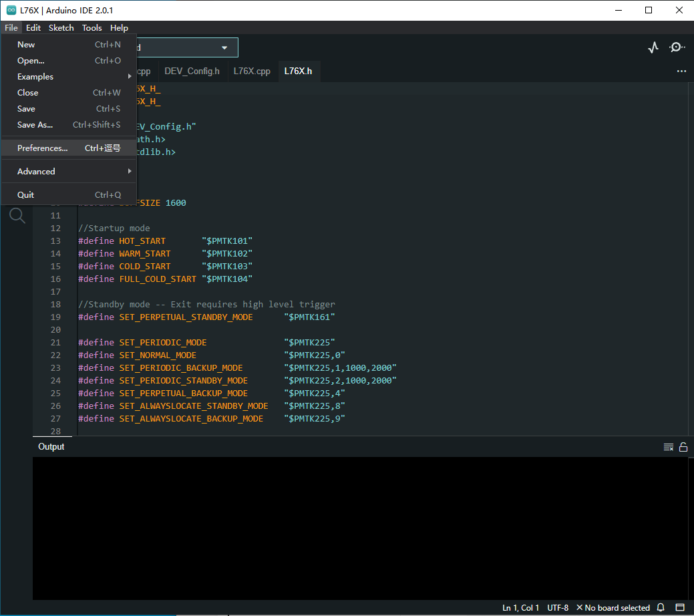The width and height of the screenshot is (694, 616).
Task: Expand the Examples submenu
Action: tap(69, 77)
